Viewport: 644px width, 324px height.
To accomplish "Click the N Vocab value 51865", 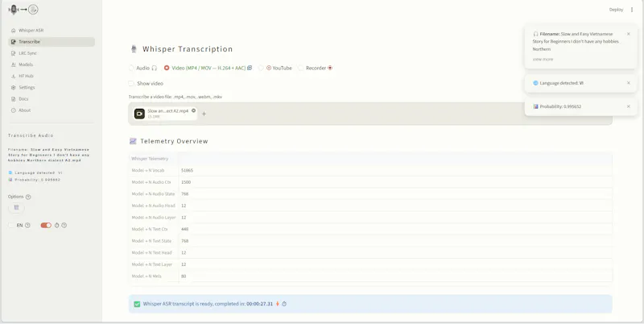I will (187, 170).
